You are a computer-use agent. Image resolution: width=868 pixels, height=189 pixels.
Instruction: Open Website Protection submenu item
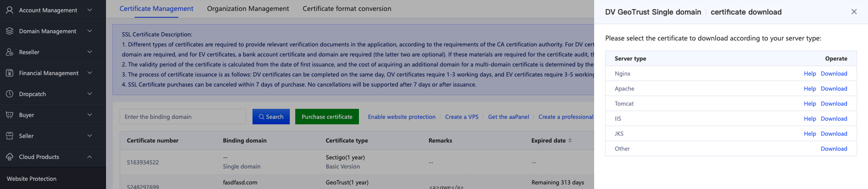tap(32, 179)
